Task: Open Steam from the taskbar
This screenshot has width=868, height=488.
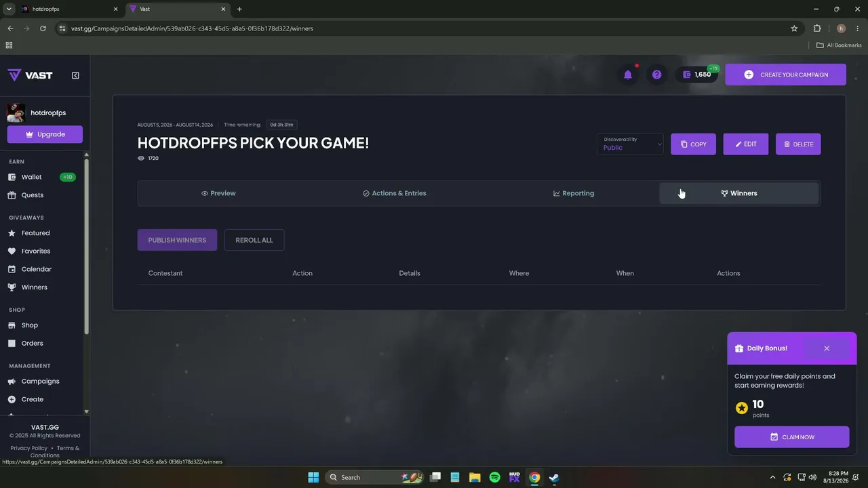Action: click(x=554, y=477)
